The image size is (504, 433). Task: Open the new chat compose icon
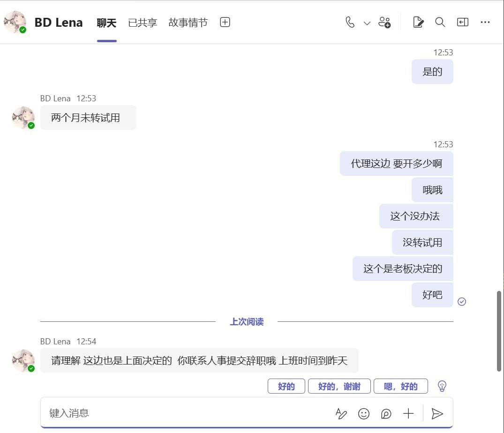tap(418, 22)
